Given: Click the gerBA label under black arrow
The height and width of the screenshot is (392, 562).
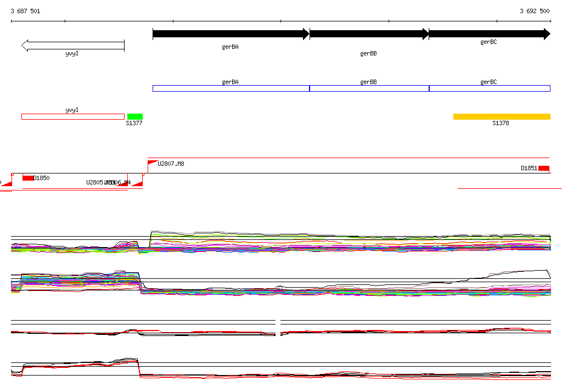Looking at the screenshot, I should pyautogui.click(x=230, y=47).
